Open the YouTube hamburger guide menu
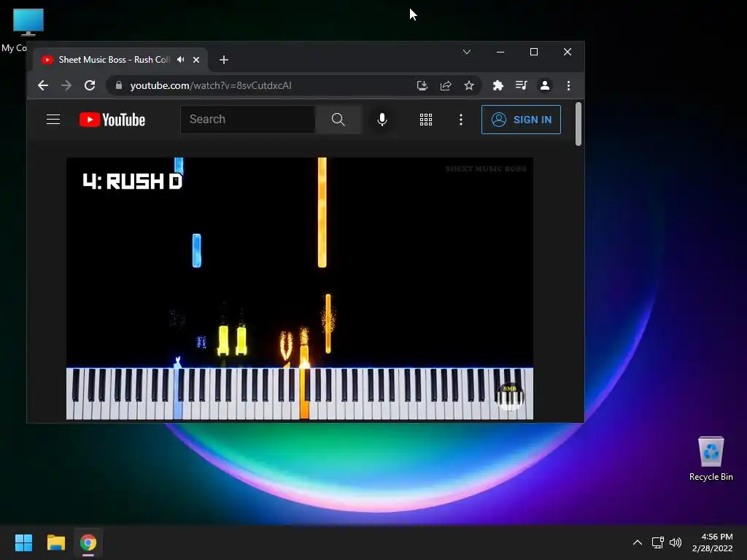This screenshot has width=747, height=560. pyautogui.click(x=53, y=120)
